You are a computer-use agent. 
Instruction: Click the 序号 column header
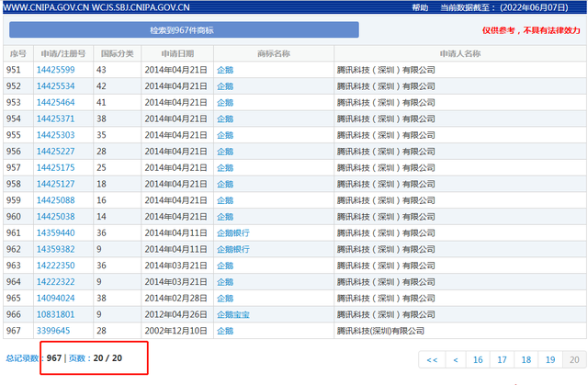click(18, 53)
